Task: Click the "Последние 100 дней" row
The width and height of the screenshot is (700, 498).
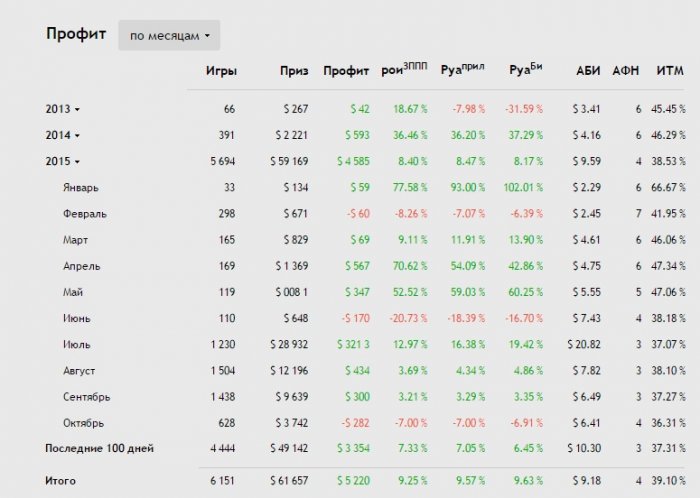Action: tap(100, 448)
